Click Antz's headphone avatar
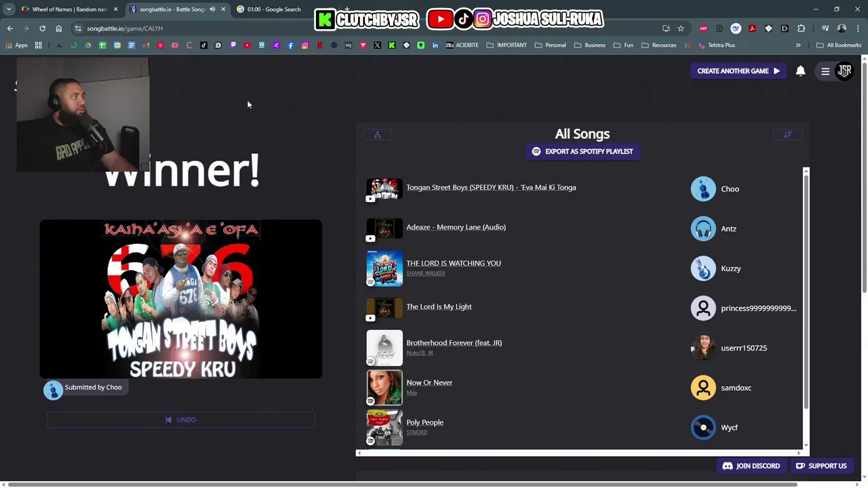The height and width of the screenshot is (488, 868). (x=703, y=228)
